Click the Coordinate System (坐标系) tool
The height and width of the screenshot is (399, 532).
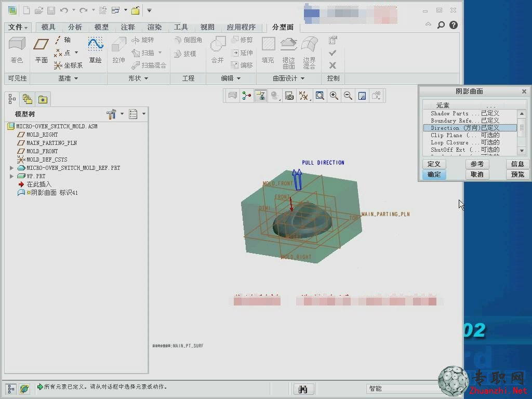[x=68, y=65]
